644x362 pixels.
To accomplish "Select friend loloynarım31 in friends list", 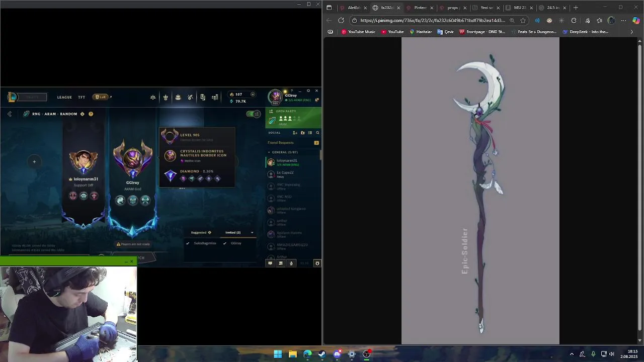I will [293, 162].
